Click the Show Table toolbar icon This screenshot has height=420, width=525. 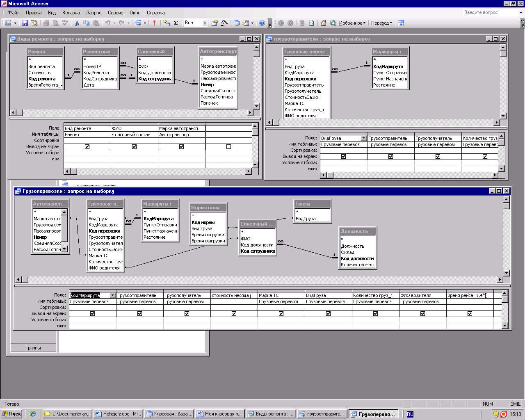[x=166, y=23]
